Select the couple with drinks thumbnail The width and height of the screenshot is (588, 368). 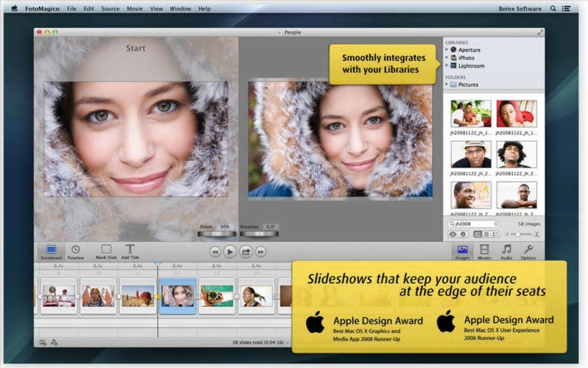click(471, 114)
